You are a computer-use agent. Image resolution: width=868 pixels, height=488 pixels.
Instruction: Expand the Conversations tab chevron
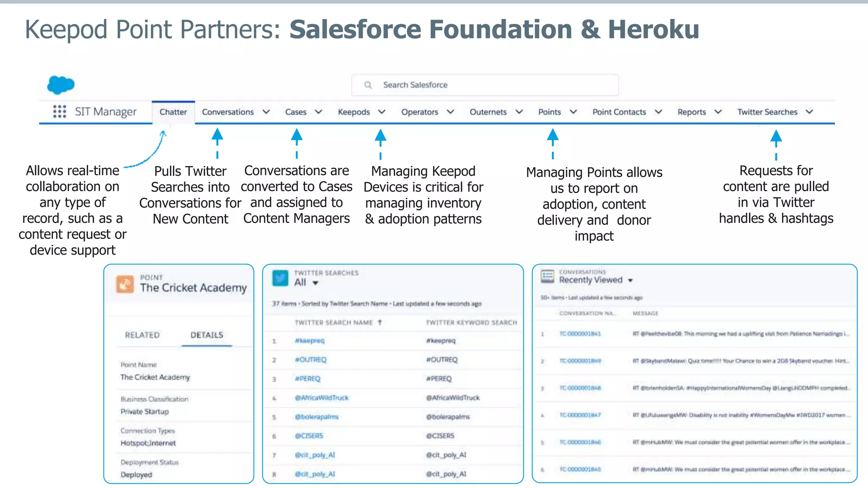point(266,112)
